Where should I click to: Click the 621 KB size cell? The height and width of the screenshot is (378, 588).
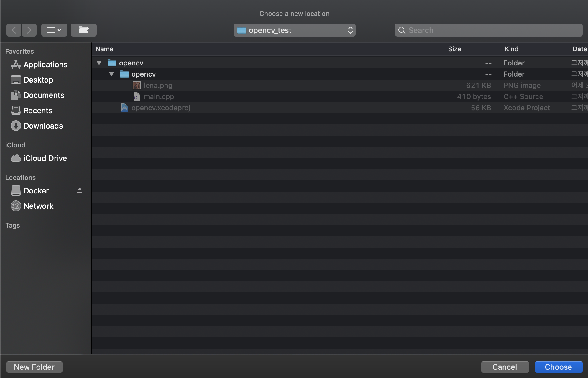pyautogui.click(x=478, y=86)
